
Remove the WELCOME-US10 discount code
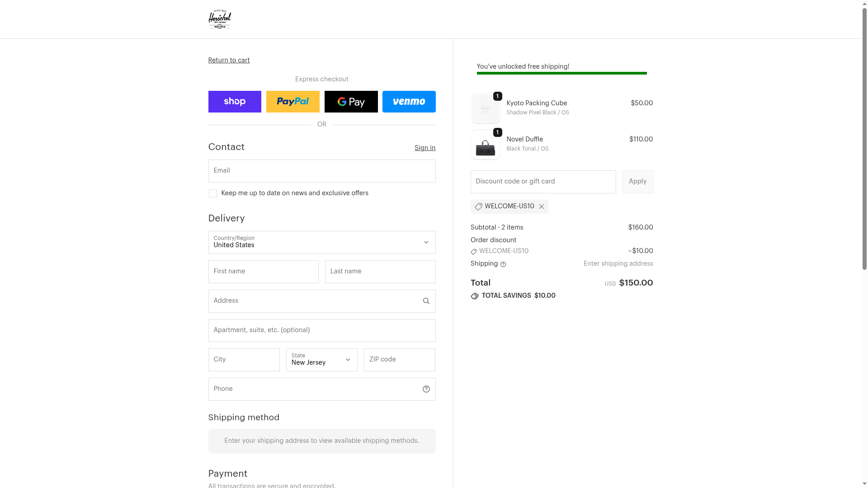541,207
